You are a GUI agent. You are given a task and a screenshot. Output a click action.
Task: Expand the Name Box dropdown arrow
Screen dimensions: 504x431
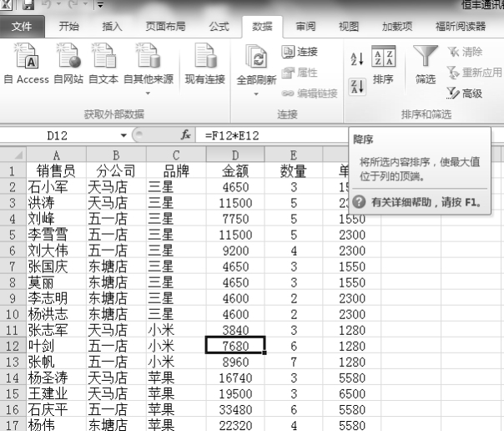coord(123,135)
